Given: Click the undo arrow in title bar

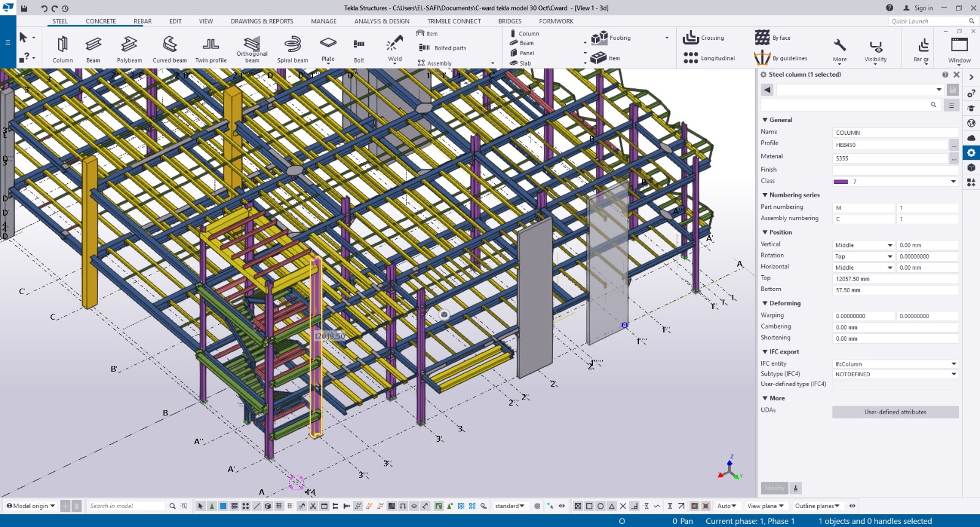Looking at the screenshot, I should (43, 9).
